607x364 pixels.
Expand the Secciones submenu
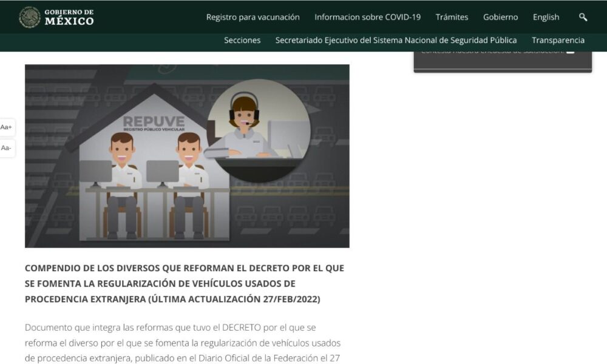tap(242, 40)
